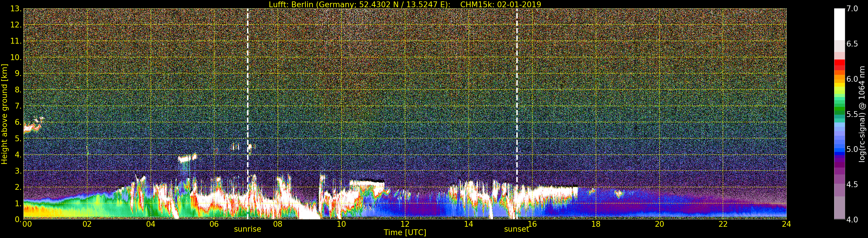868x238 pixels.
Task: Click the "sunset" label below the time axis
Action: pos(517,229)
